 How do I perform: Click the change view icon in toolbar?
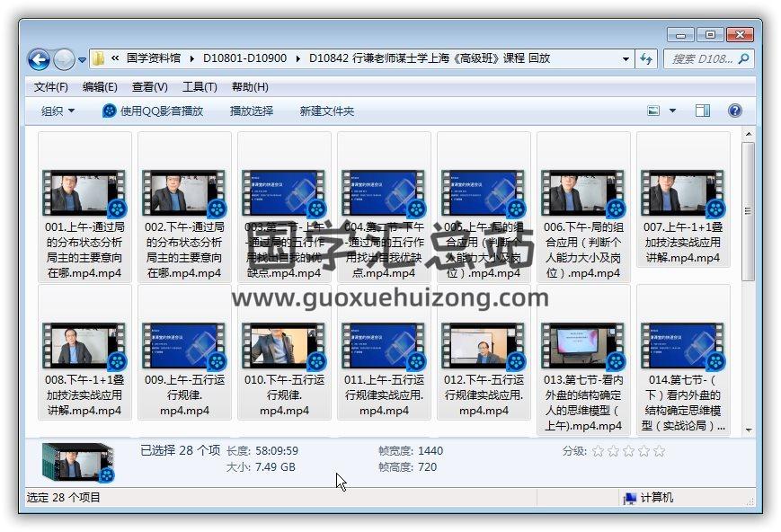pos(655,111)
